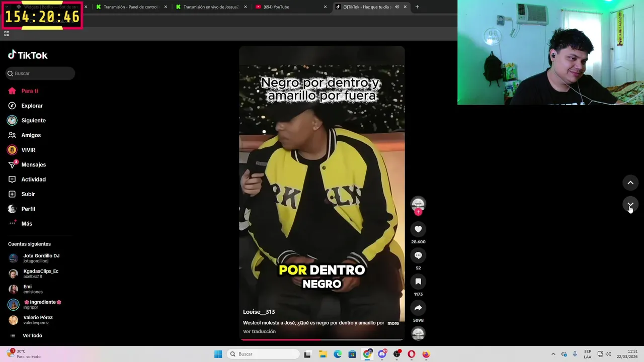The height and width of the screenshot is (362, 644).
Task: Seek on the video progress bar
Action: click(322, 340)
